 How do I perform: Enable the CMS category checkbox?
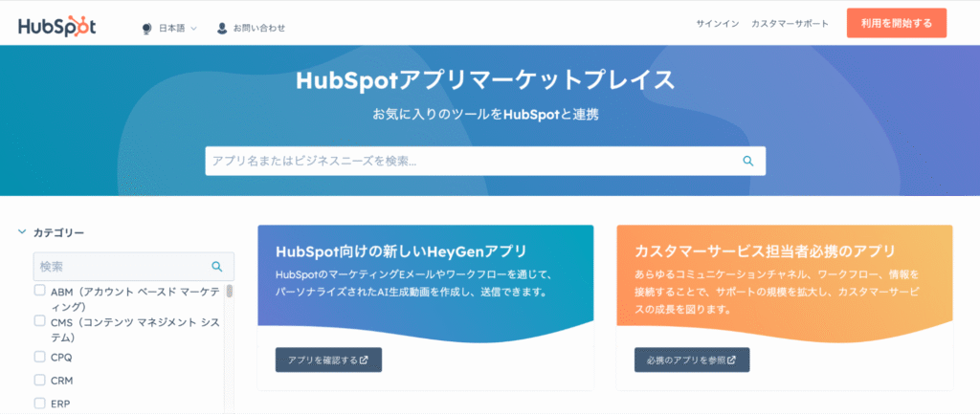pos(40,322)
